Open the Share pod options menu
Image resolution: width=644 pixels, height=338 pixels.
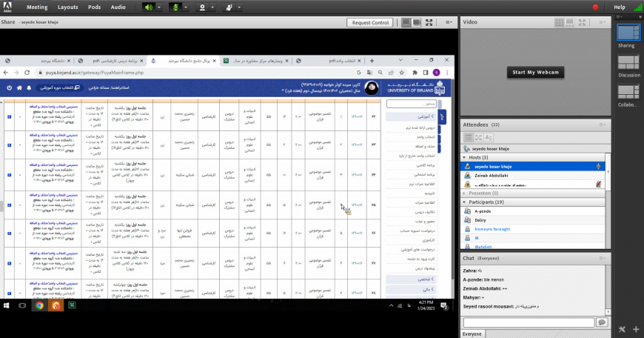coord(449,23)
